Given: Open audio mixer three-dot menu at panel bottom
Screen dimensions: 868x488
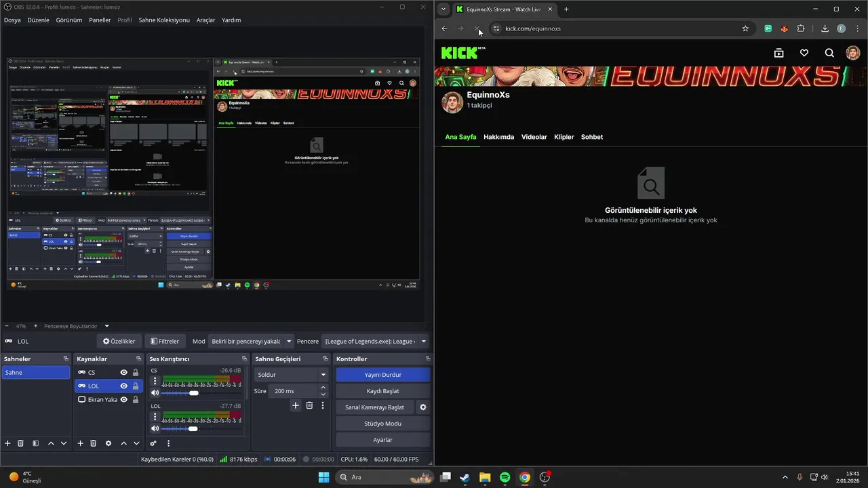Looking at the screenshot, I should point(168,443).
